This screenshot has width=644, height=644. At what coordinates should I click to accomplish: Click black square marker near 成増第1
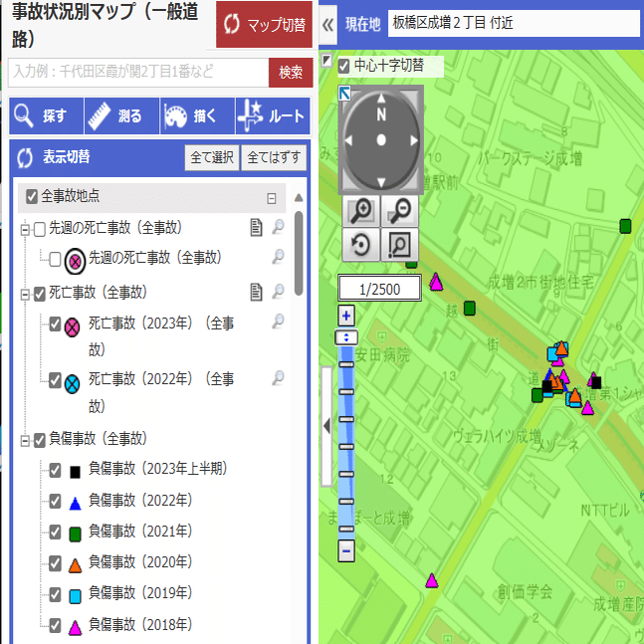coord(596,383)
